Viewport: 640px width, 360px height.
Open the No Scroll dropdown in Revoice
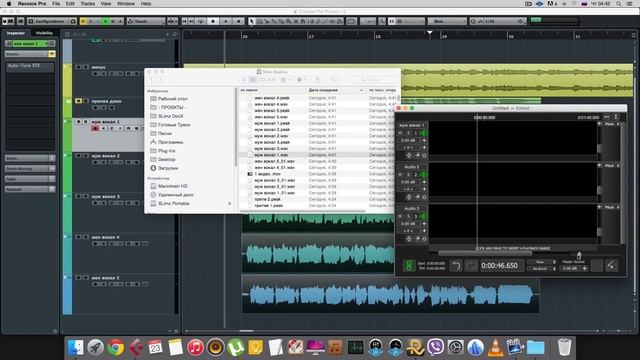542,269
